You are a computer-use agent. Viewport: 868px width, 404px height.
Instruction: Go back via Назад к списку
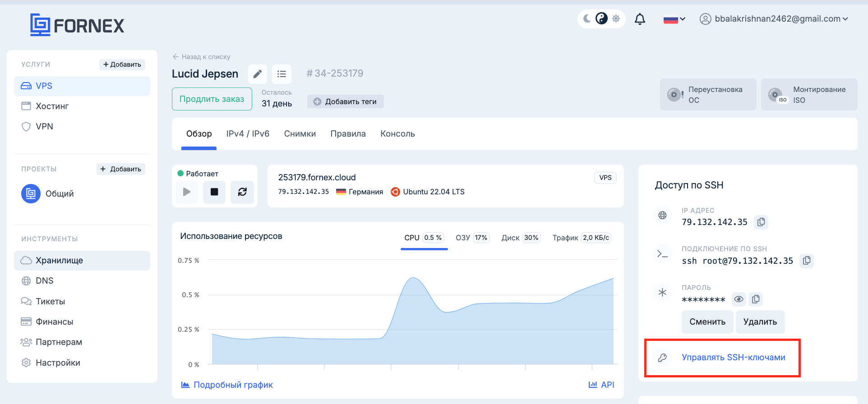[x=201, y=57]
